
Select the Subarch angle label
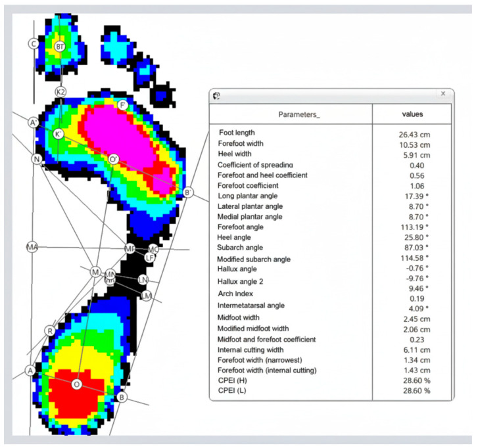(x=240, y=247)
